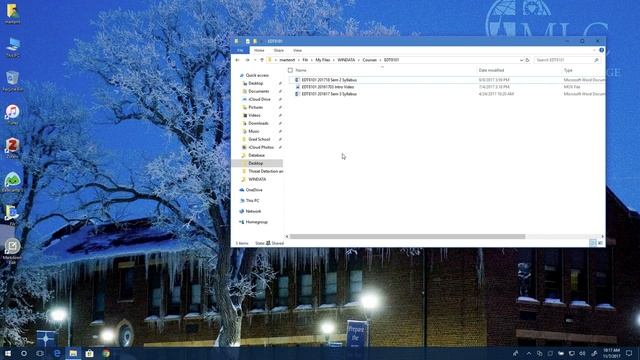Show hidden system tray icons
Image resolution: width=640 pixels, height=360 pixels.
pyautogui.click(x=529, y=353)
